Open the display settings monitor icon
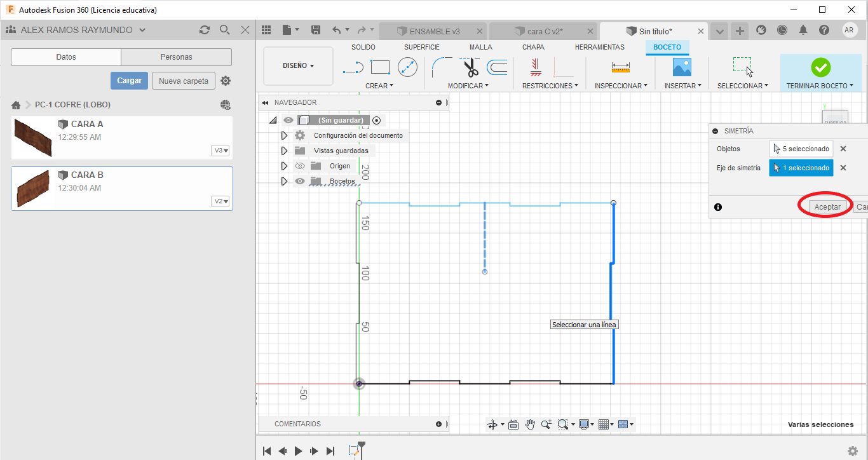This screenshot has width=868, height=460. pos(584,424)
